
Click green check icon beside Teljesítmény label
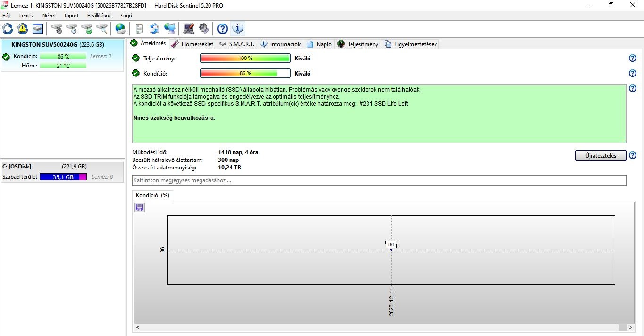[x=136, y=59]
